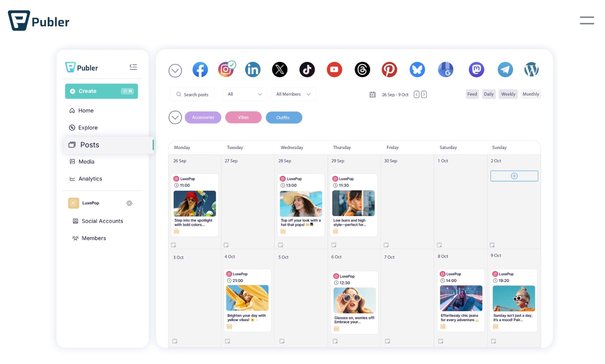Switch to Feed view

pos(472,94)
